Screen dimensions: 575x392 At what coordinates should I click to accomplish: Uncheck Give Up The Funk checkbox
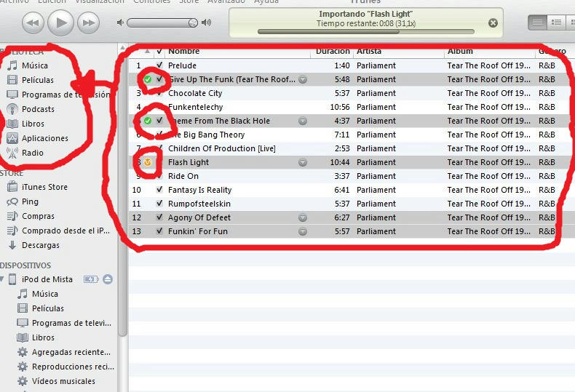pos(159,79)
